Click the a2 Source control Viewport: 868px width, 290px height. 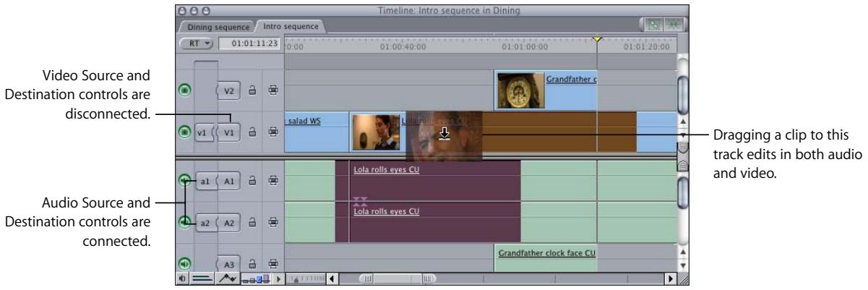205,222
